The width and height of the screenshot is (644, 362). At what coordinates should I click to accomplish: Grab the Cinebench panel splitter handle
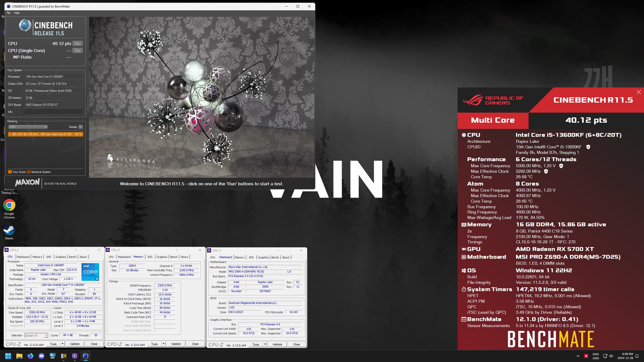(x=88, y=102)
